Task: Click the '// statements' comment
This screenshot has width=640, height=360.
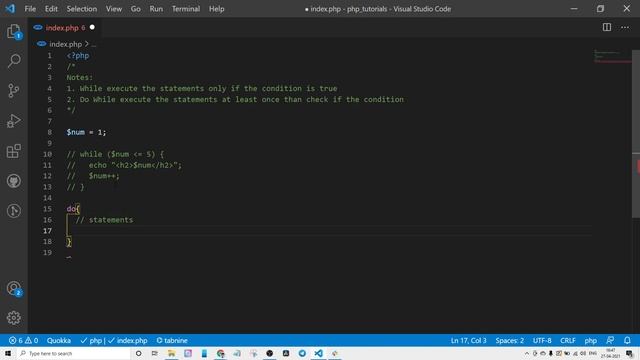Action: (x=104, y=220)
